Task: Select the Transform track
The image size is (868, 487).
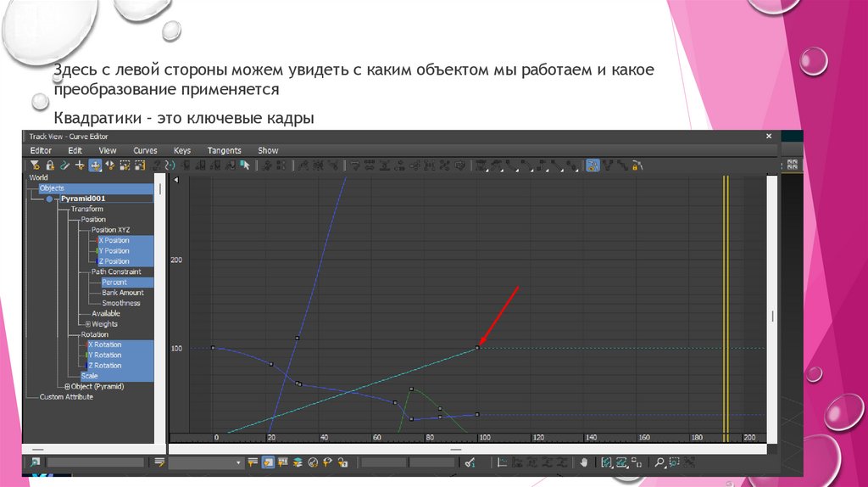Action: point(87,209)
